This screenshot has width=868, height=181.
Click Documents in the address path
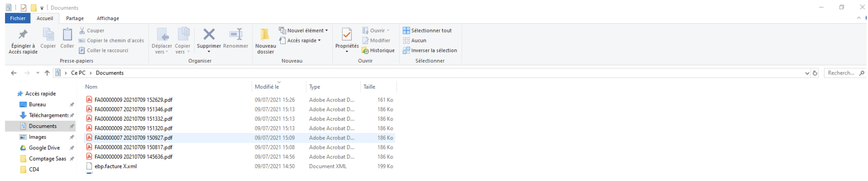tap(110, 73)
